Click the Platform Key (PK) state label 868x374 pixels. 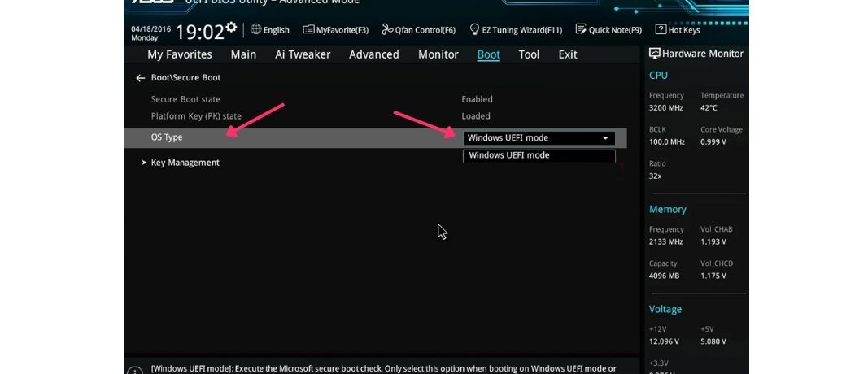[x=196, y=116]
